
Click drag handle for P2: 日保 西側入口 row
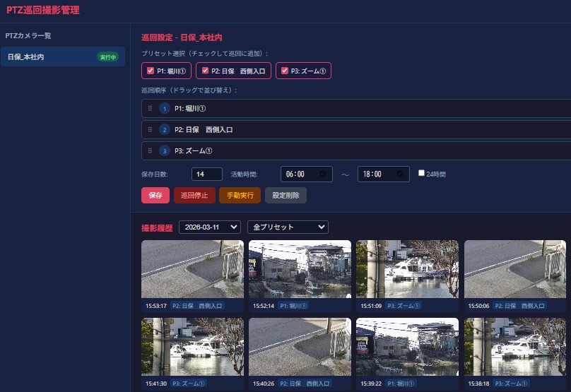pyautogui.click(x=150, y=129)
